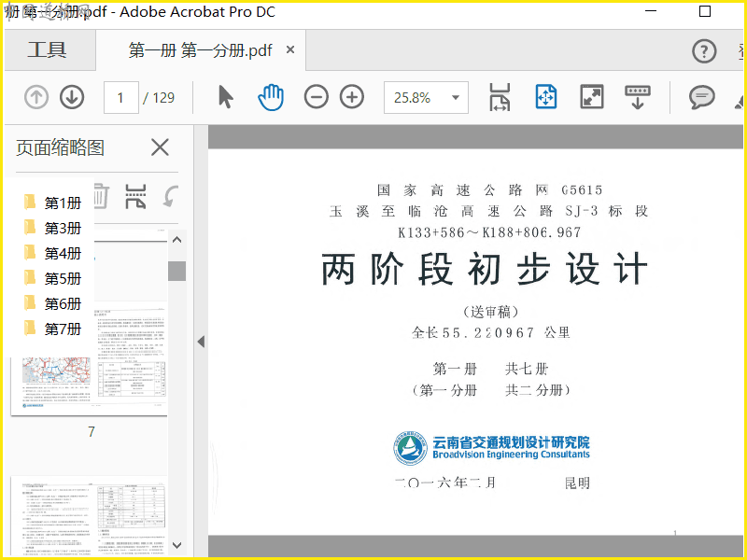Go to previous page with up arrow
The width and height of the screenshot is (747, 560).
click(36, 97)
